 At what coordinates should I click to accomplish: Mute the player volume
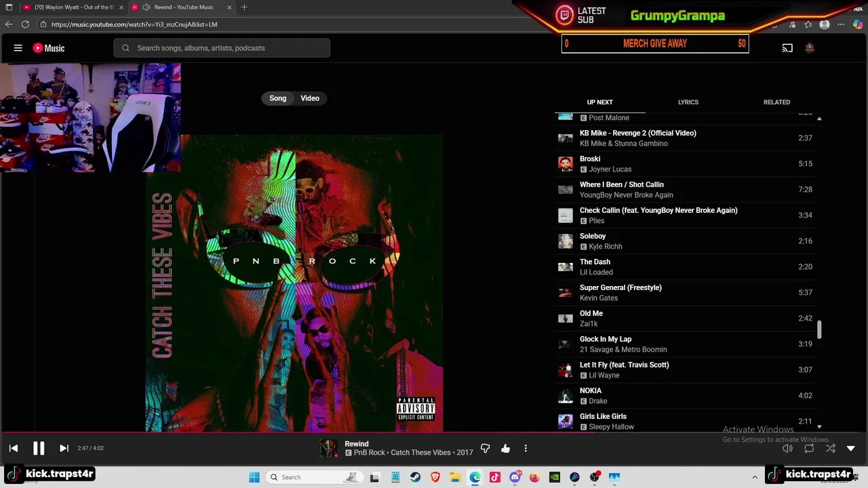click(787, 448)
